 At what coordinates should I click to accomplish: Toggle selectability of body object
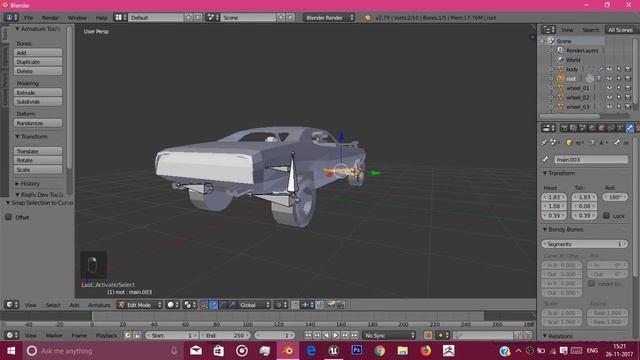point(619,69)
